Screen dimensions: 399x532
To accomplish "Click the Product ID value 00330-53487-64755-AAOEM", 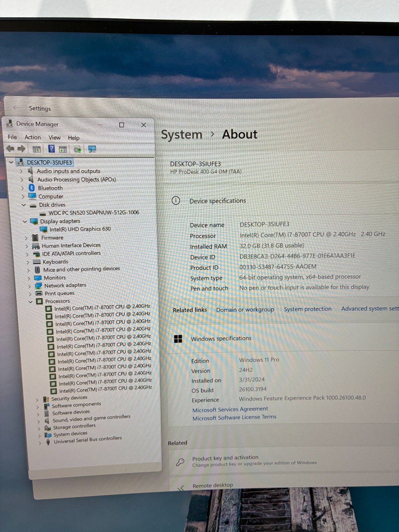I will pos(278,267).
